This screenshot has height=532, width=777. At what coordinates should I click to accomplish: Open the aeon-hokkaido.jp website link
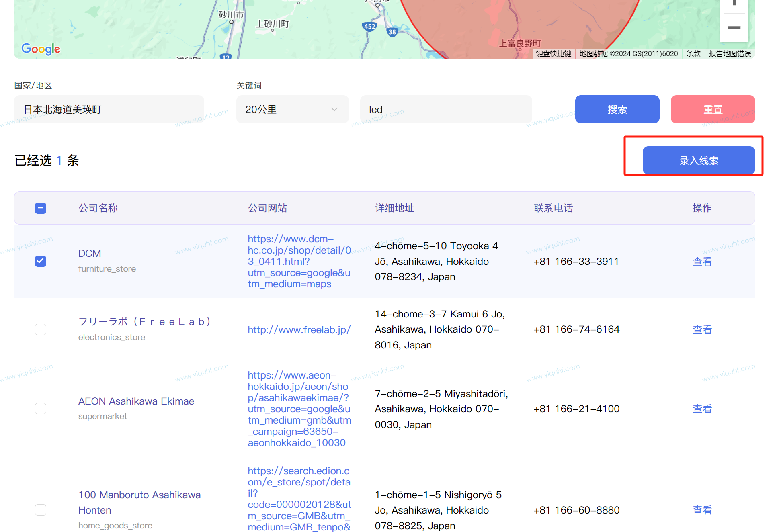[x=299, y=409]
